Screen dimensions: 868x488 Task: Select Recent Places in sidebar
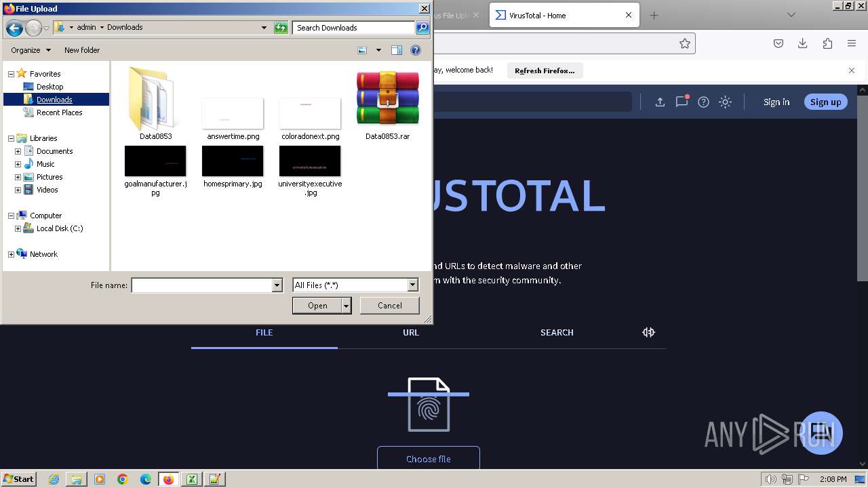click(59, 113)
